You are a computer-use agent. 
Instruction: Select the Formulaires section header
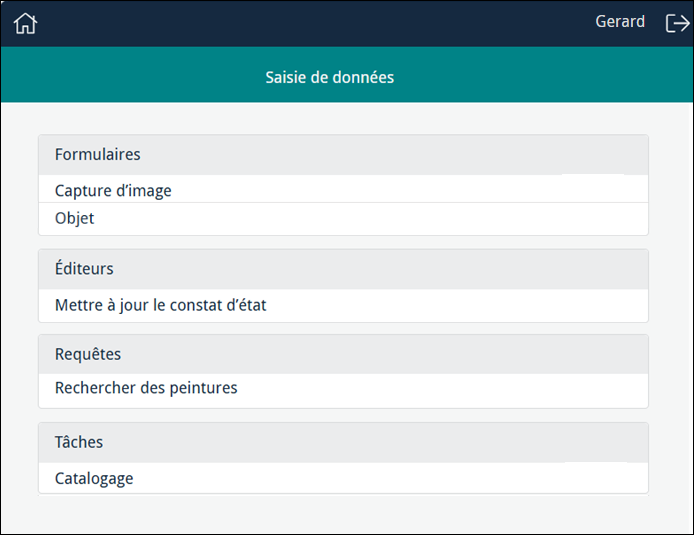[x=343, y=155]
